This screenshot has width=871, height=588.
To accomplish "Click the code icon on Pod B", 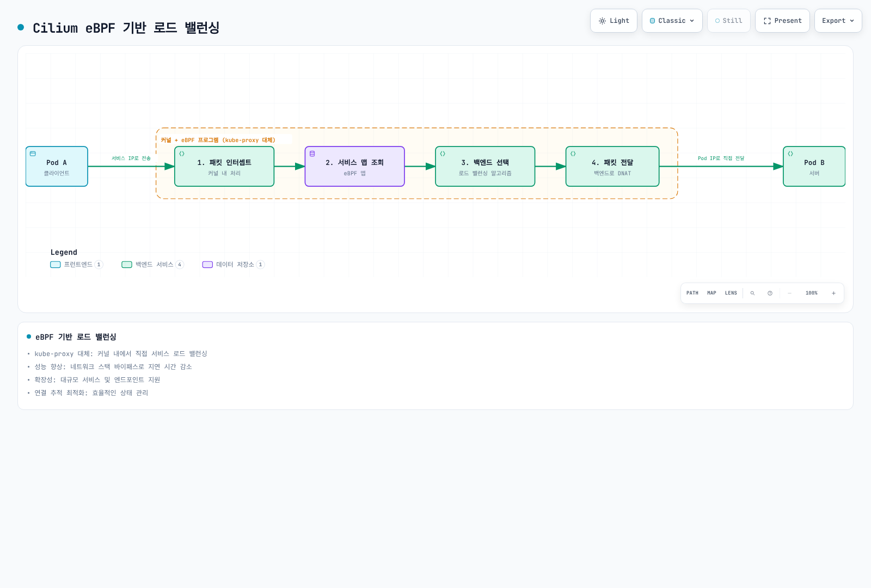I will (790, 154).
